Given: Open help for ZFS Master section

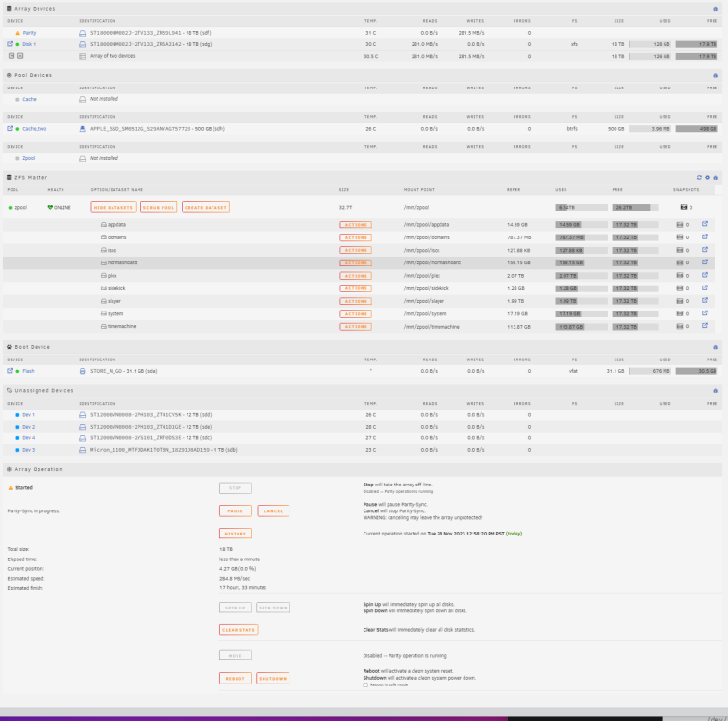Looking at the screenshot, I should coord(715,177).
